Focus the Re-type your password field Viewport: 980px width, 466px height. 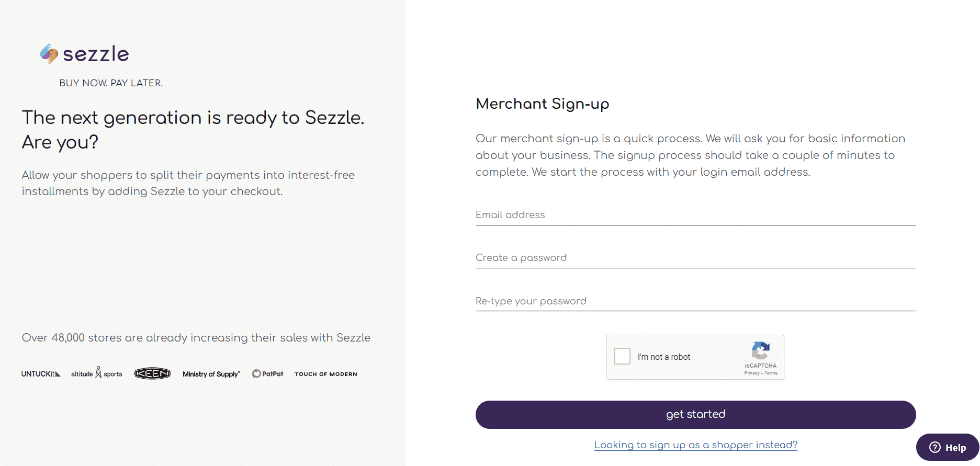coord(695,301)
